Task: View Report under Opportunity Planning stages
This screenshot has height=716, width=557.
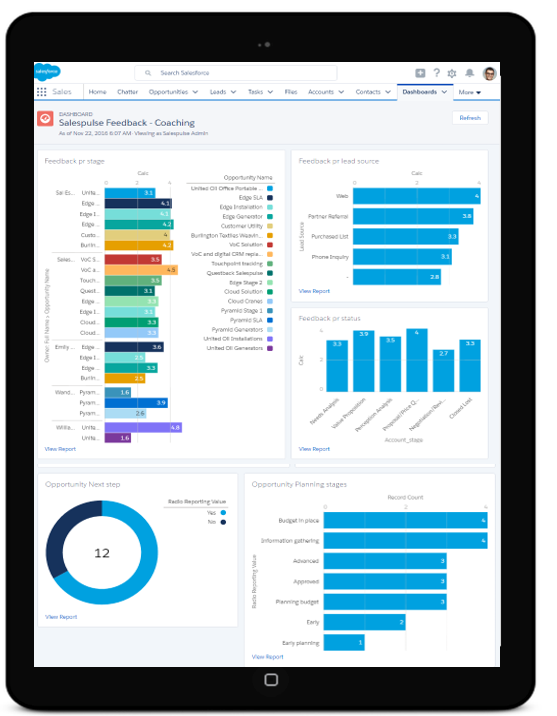Action: pos(268,657)
